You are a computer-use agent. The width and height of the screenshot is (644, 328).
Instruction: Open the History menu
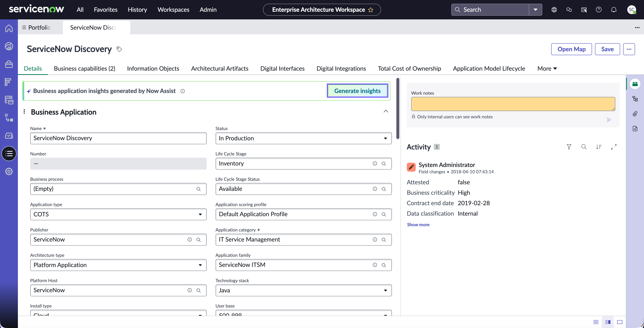pos(137,10)
